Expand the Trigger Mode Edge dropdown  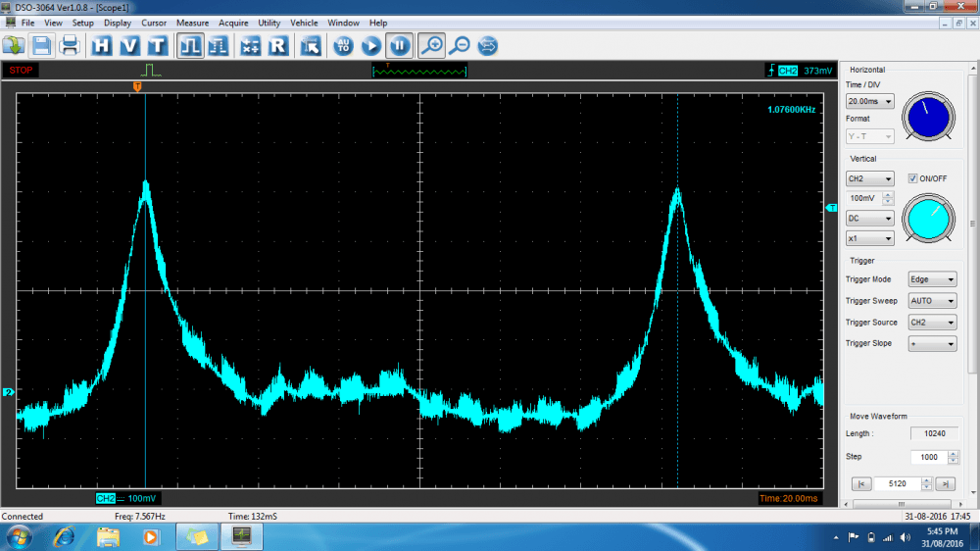pyautogui.click(x=932, y=279)
